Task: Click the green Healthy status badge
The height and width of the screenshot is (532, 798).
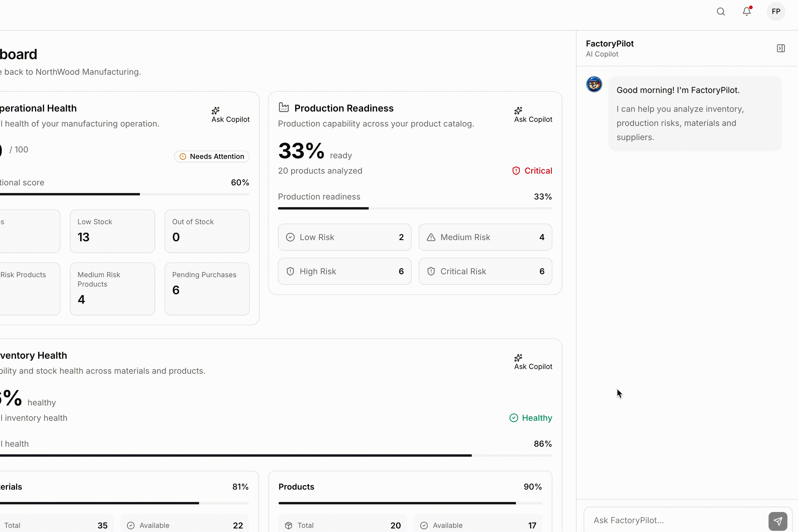Action: [x=531, y=418]
